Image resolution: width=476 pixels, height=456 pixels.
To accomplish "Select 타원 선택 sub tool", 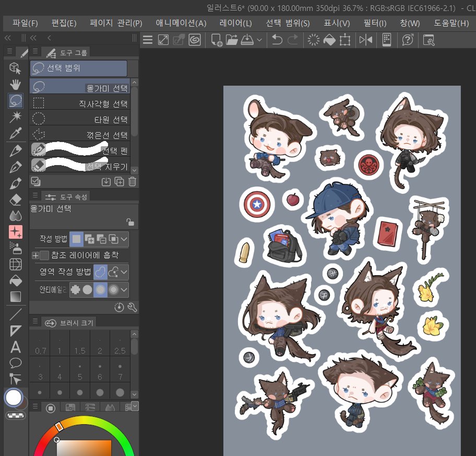I will click(x=80, y=119).
